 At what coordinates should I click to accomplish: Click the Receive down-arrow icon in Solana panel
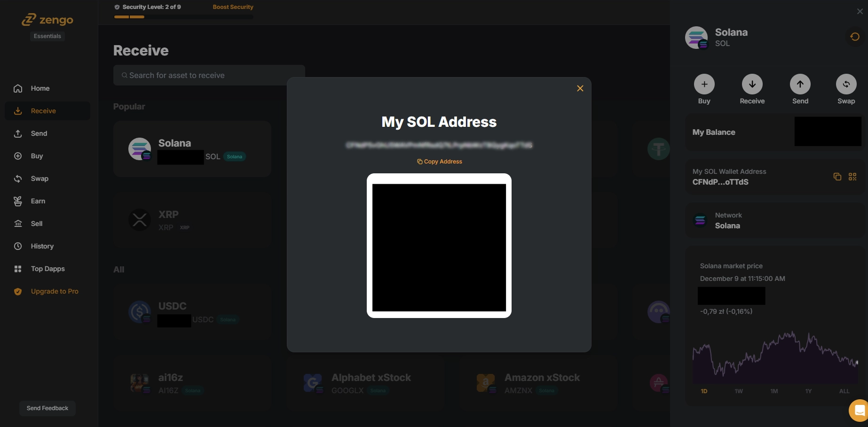coord(752,85)
